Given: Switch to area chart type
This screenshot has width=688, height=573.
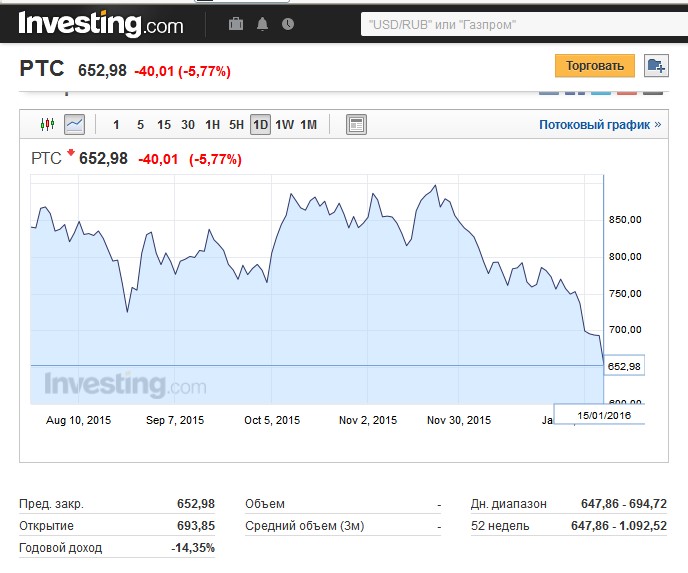Looking at the screenshot, I should [x=74, y=125].
